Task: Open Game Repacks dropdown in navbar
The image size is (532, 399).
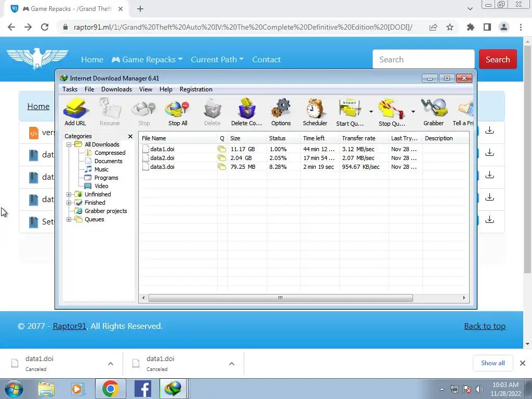Action: pyautogui.click(x=147, y=59)
